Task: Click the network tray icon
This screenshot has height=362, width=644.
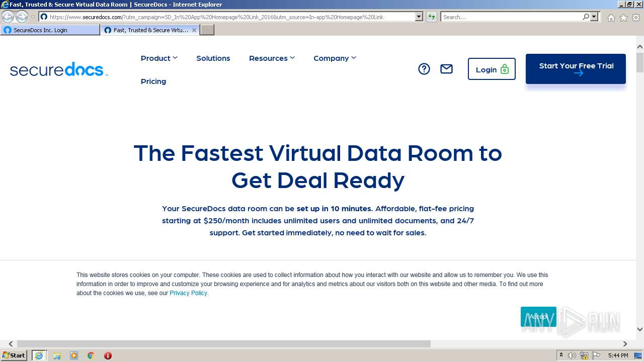Action: 584,355
